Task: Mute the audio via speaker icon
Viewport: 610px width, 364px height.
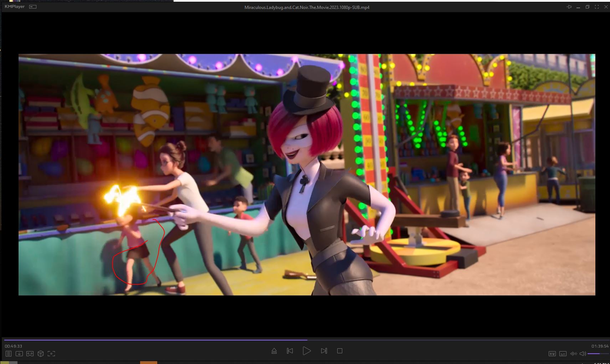Action: coord(583,354)
